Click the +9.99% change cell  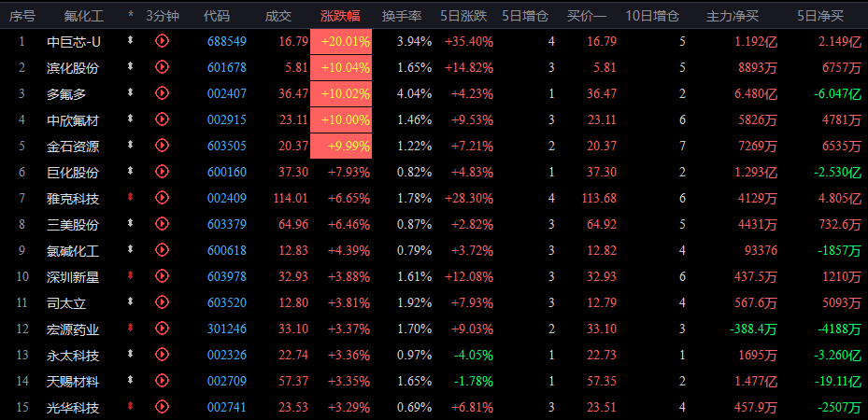[x=341, y=146]
